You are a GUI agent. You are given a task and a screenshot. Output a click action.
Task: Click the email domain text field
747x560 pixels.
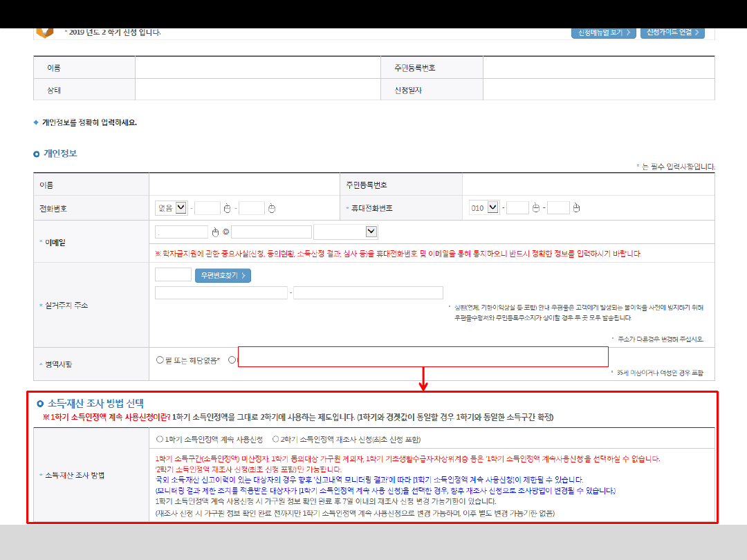click(x=271, y=232)
